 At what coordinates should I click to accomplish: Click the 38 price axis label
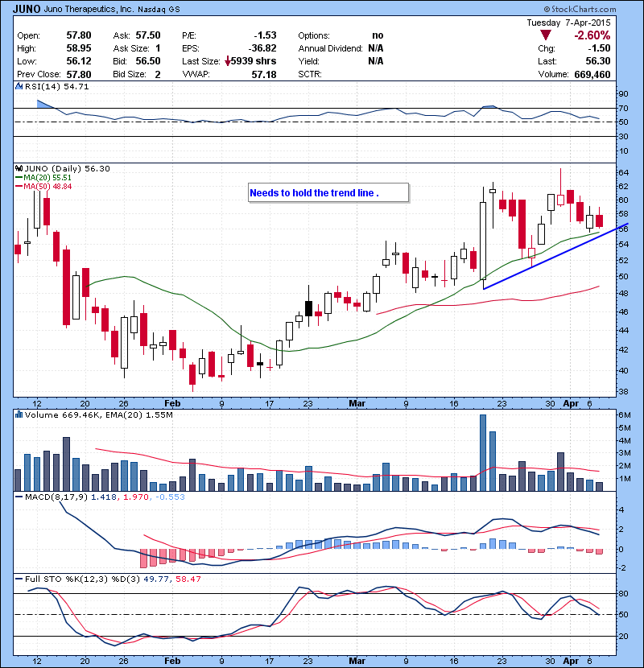623,391
